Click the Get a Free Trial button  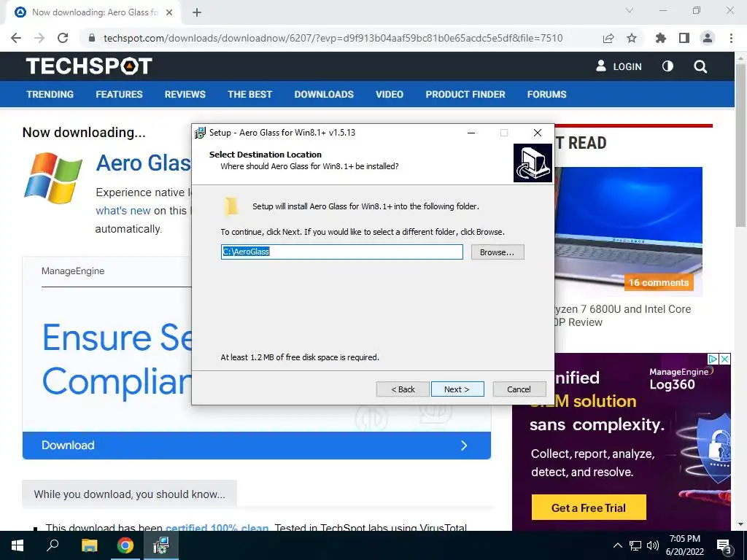coord(589,507)
